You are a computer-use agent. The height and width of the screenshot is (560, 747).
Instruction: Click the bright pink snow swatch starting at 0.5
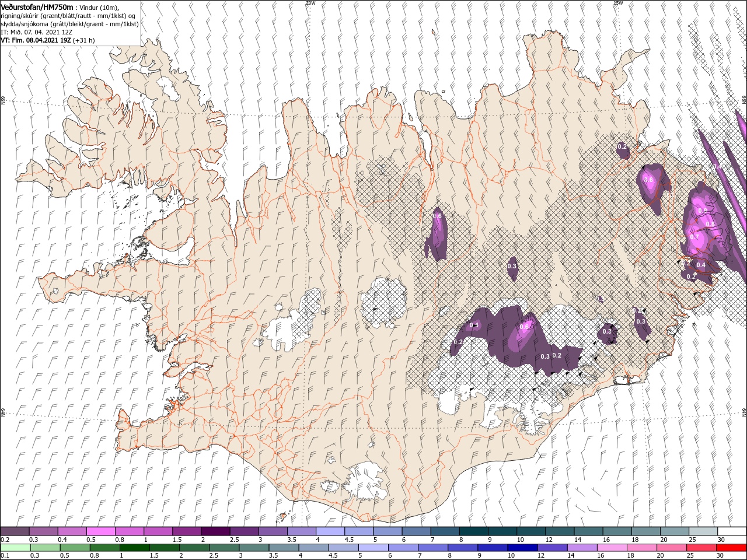[101, 531]
